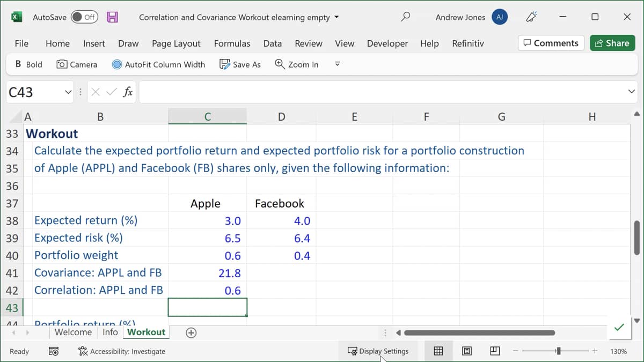This screenshot has height=362, width=644.
Task: Select row 38 header
Action: tap(12, 220)
